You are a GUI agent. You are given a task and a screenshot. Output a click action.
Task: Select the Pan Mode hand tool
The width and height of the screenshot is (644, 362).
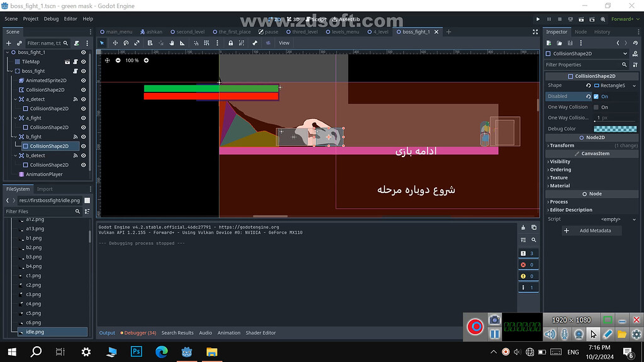[x=172, y=43]
